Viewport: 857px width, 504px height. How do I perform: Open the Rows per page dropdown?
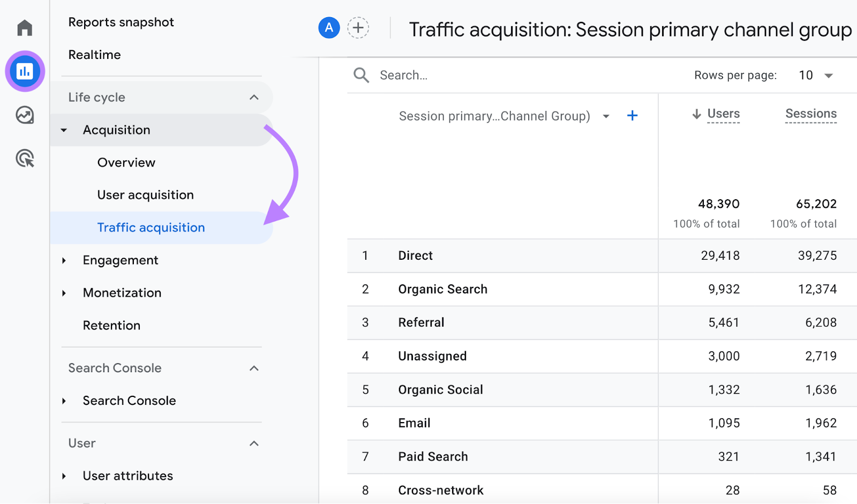tap(814, 75)
